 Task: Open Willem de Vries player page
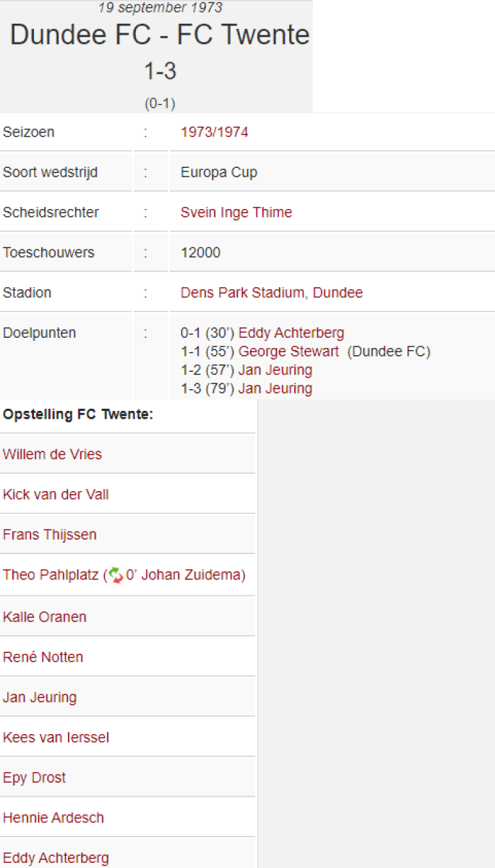pyautogui.click(x=52, y=454)
